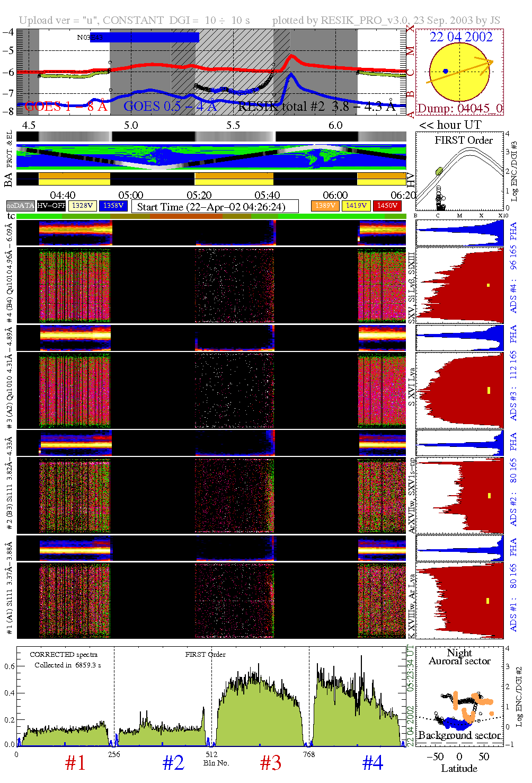Click the blue N03E43 bar
Image resolution: width=532 pixels, height=783 pixels.
144,37
